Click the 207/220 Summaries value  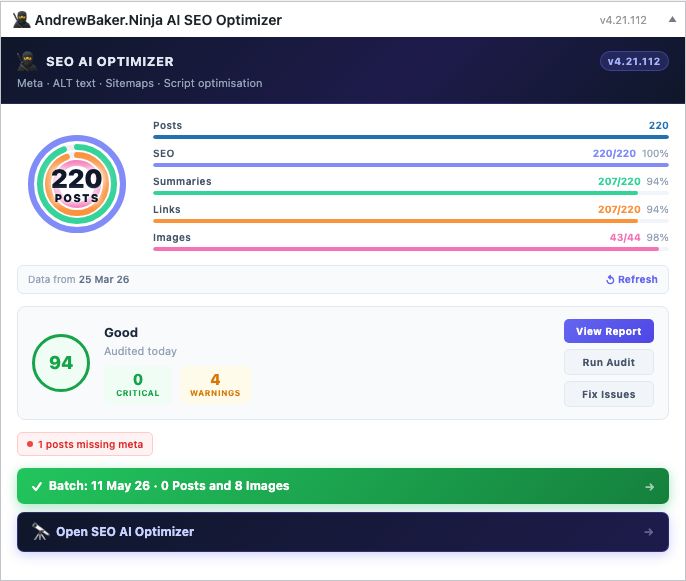pyautogui.click(x=619, y=182)
